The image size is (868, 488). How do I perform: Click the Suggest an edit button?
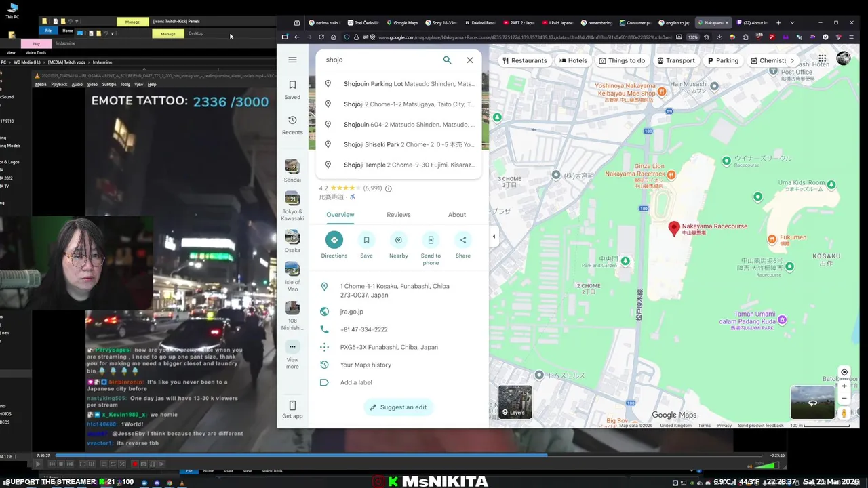coord(398,407)
